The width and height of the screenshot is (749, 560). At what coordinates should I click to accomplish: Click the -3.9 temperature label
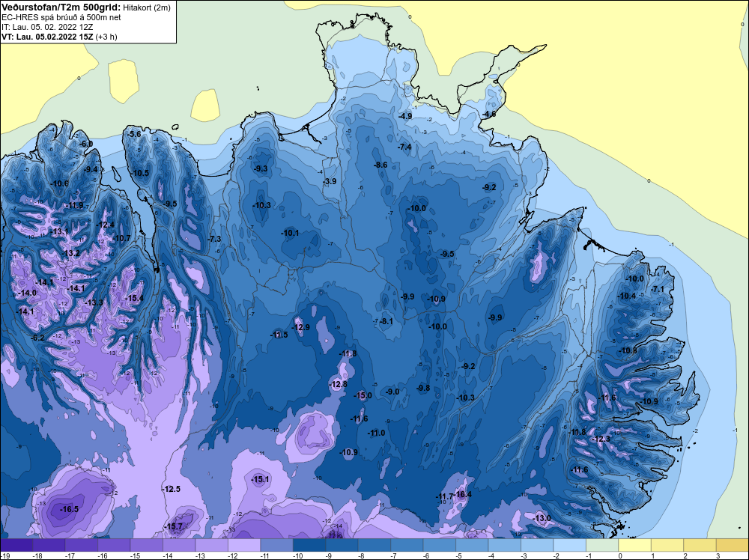(330, 181)
